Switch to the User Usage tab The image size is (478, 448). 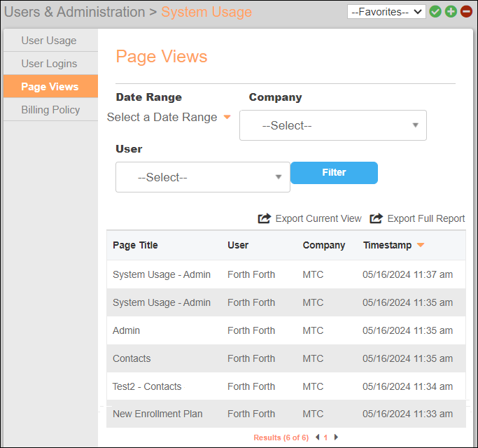pos(49,41)
